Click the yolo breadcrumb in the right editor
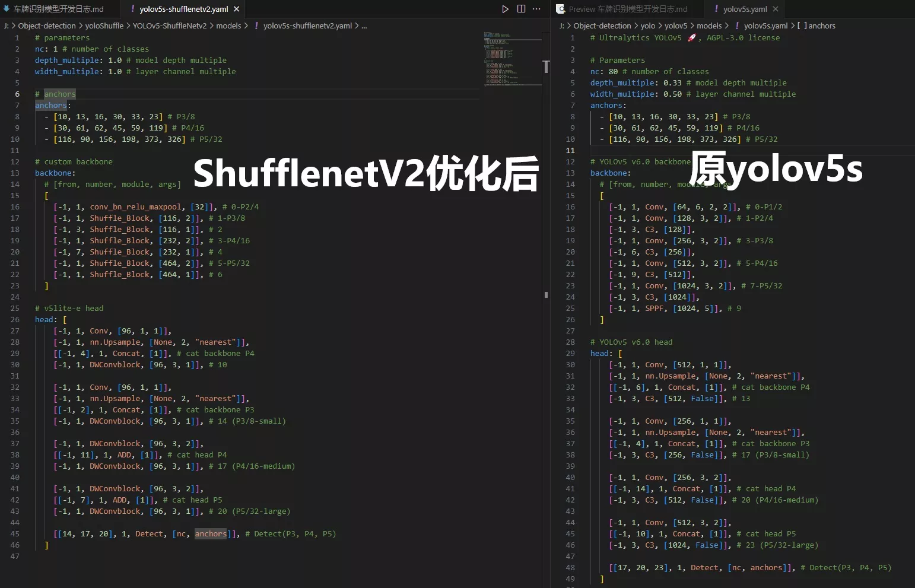Image resolution: width=915 pixels, height=588 pixels. (x=648, y=26)
